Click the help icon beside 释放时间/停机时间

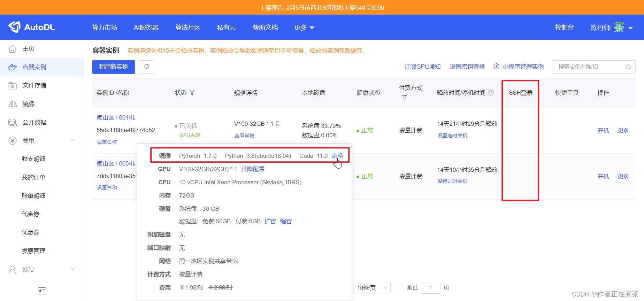[491, 93]
